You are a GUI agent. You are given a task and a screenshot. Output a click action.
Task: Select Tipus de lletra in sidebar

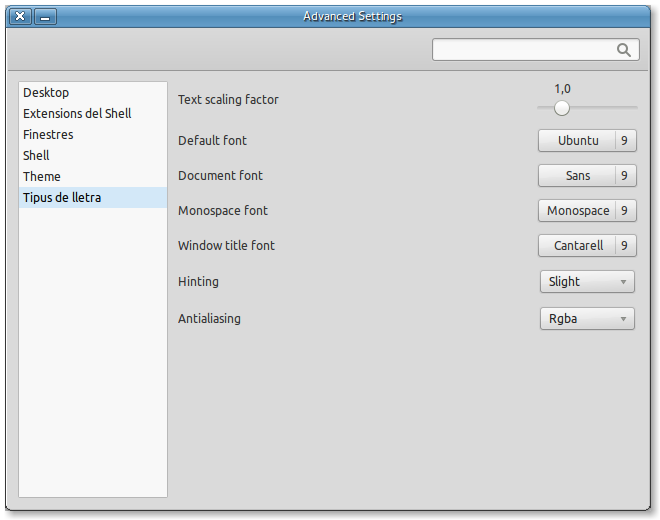pyautogui.click(x=62, y=198)
